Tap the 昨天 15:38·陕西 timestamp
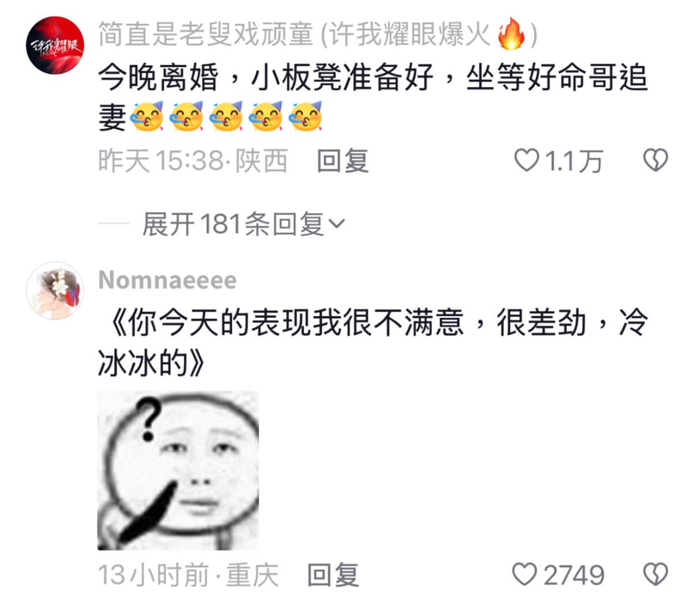 (x=193, y=161)
